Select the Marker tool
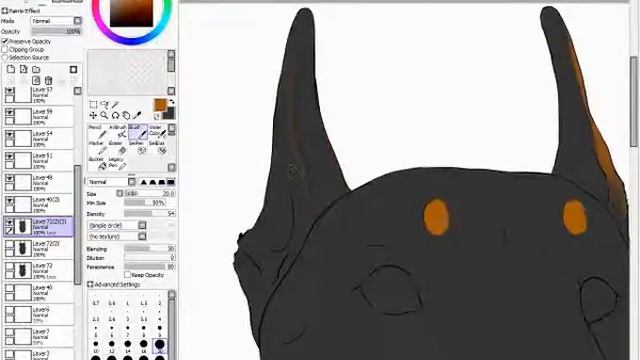The width and height of the screenshot is (640, 360). (98, 148)
